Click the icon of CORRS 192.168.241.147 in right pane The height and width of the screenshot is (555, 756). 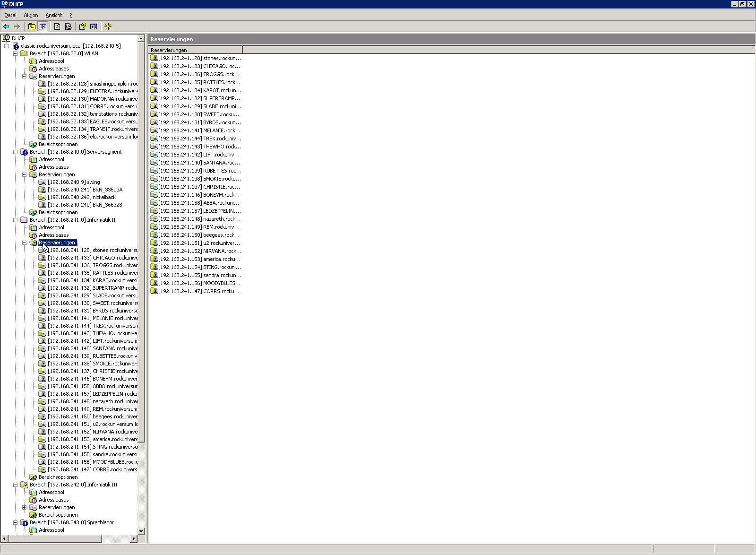click(154, 291)
